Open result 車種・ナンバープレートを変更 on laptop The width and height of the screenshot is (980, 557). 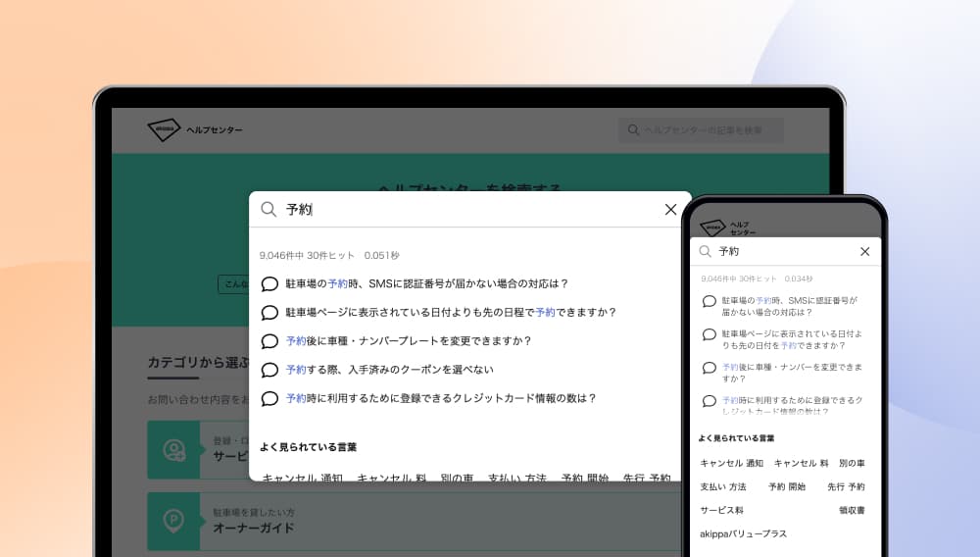[x=408, y=341]
